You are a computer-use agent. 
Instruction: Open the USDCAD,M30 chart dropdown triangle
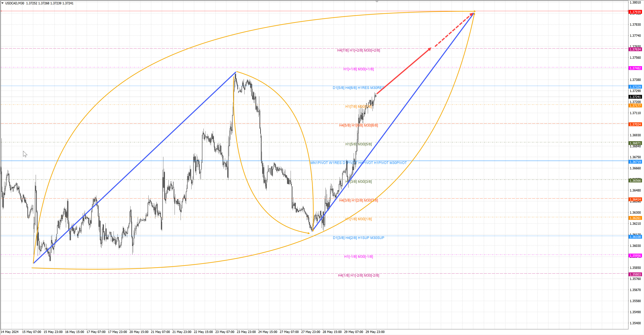(x=3, y=3)
